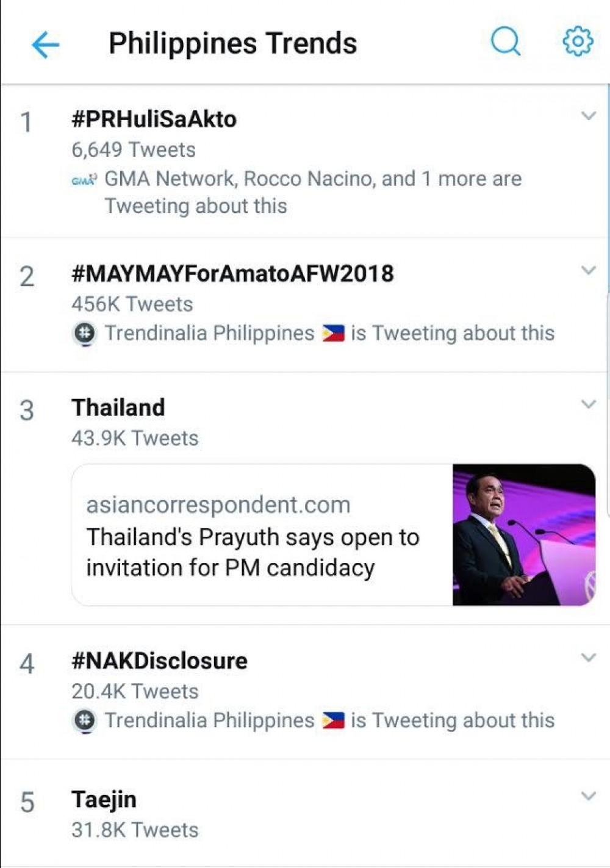The image size is (610, 868).
Task: Open search with the magnifier icon
Action: pyautogui.click(x=506, y=42)
